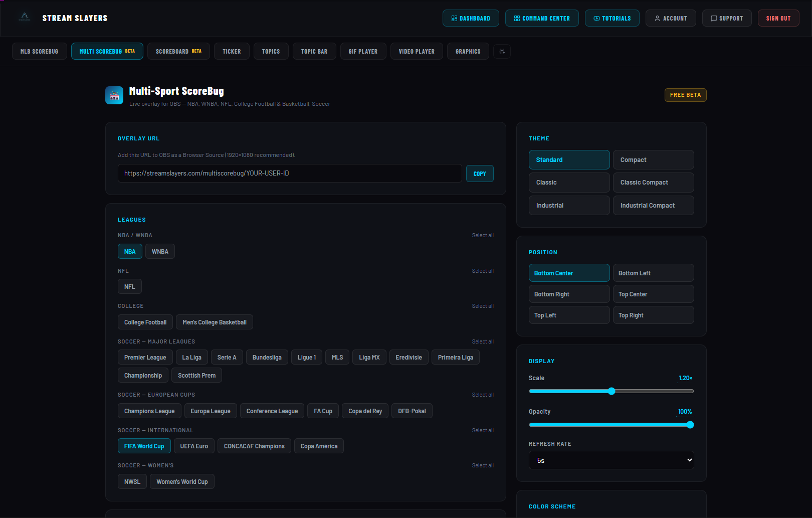Screen dimensions: 812x518
Task: Select all Soccer Major Leagues
Action: point(483,341)
